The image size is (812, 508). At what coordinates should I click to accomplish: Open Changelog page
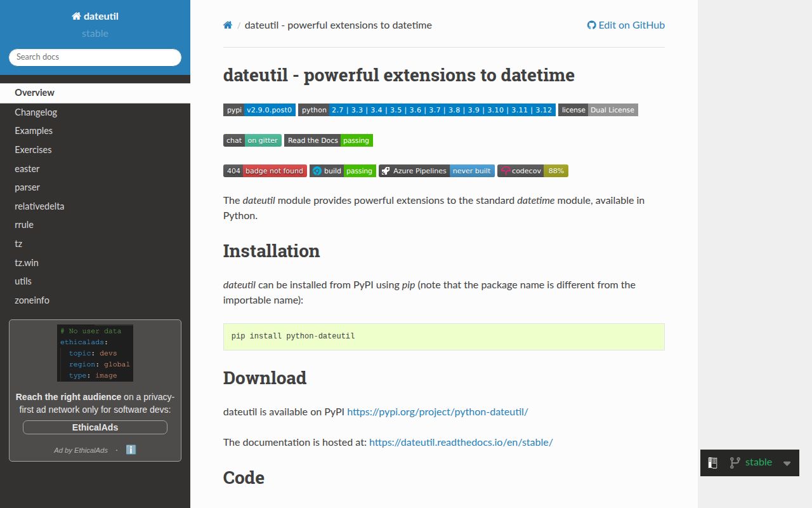tap(95, 112)
